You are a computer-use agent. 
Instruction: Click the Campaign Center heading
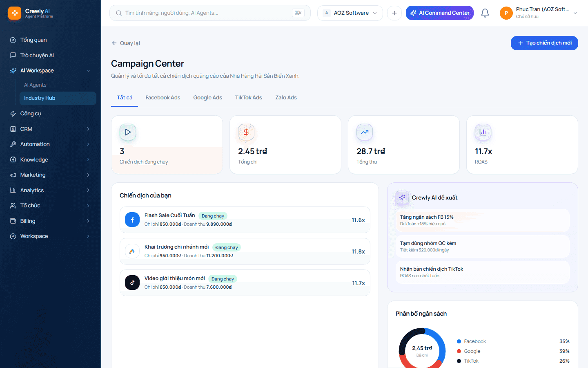click(147, 64)
